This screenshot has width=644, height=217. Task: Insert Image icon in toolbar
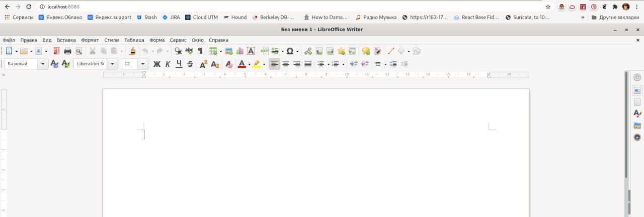tap(228, 51)
